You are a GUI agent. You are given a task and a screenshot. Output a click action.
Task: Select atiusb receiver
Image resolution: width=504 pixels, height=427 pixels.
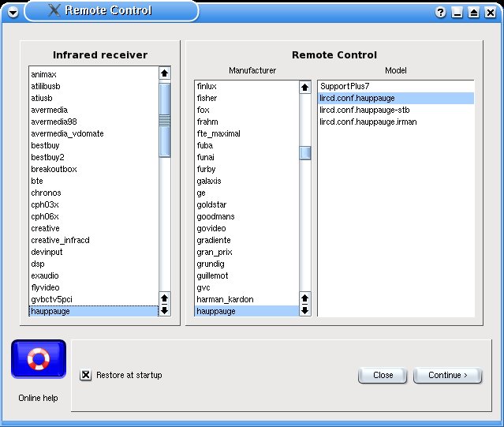94,98
